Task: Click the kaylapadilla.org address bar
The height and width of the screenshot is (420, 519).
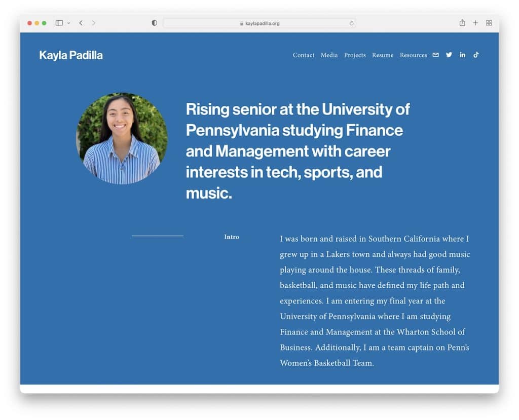Action: pyautogui.click(x=259, y=23)
